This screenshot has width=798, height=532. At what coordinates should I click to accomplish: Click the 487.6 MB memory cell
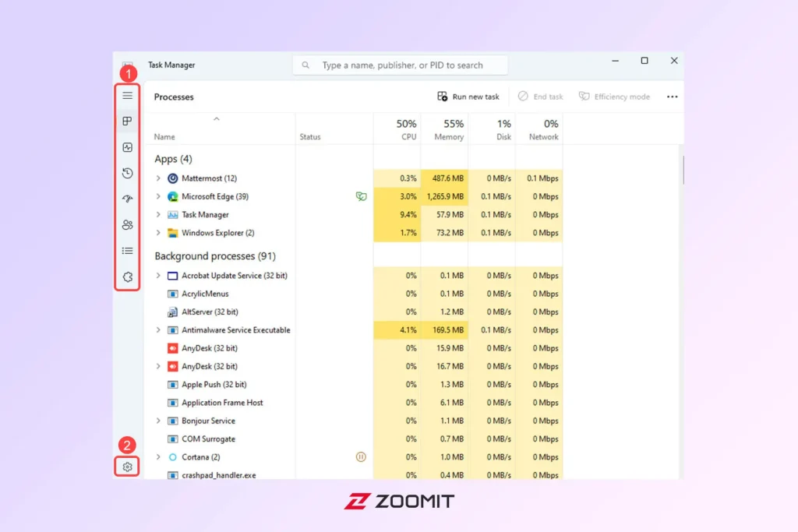click(444, 178)
